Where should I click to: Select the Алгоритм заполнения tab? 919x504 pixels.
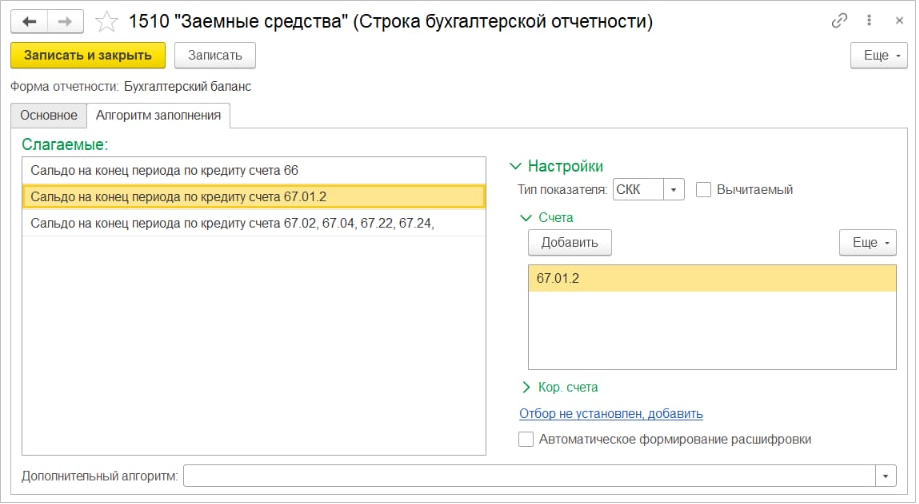tap(159, 115)
